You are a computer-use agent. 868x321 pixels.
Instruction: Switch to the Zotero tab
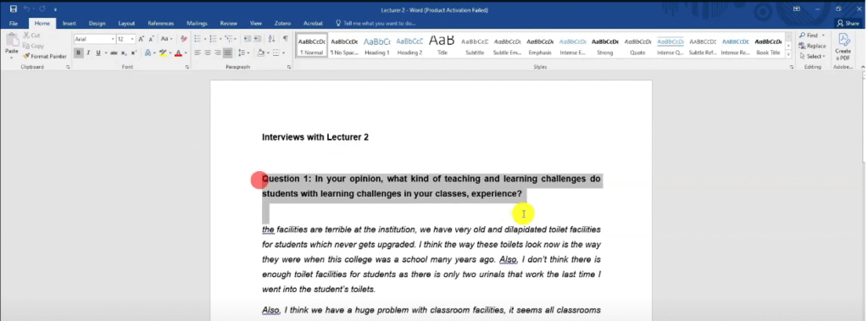(282, 24)
